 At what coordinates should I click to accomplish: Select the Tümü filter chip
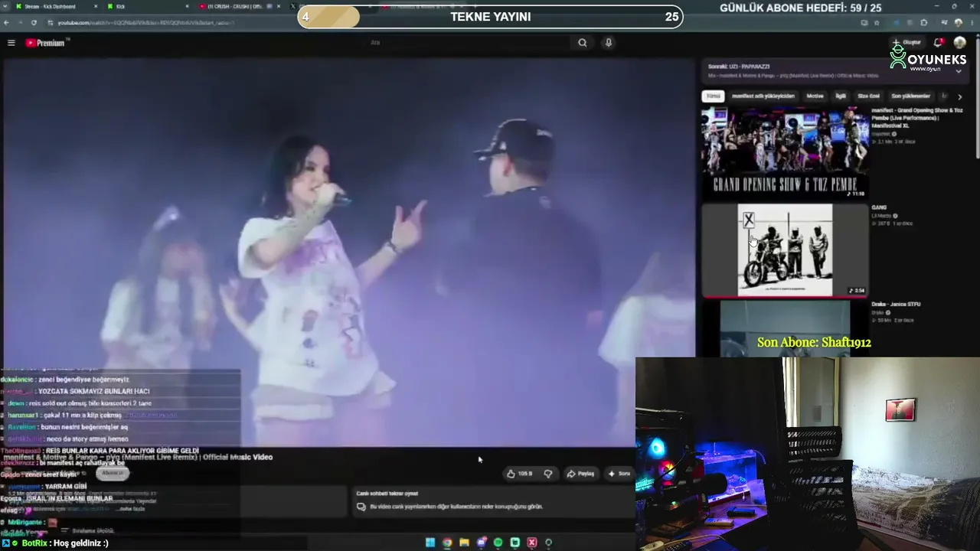point(713,96)
